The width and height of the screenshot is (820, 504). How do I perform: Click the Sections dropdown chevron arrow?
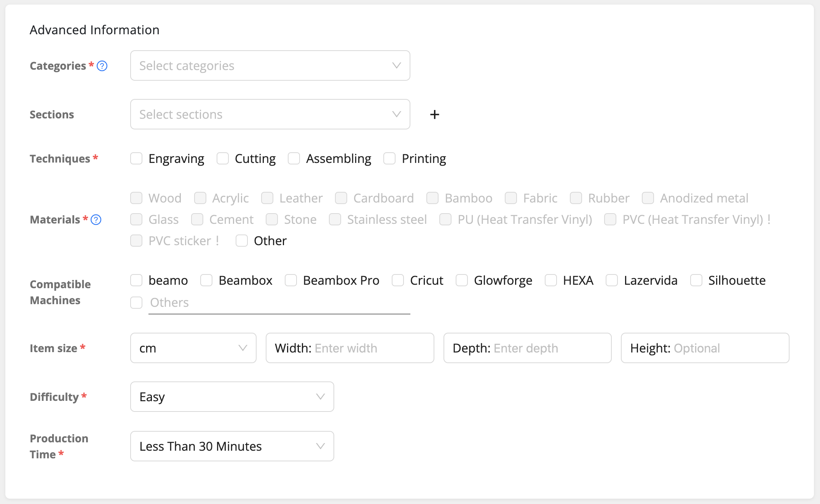coord(396,114)
